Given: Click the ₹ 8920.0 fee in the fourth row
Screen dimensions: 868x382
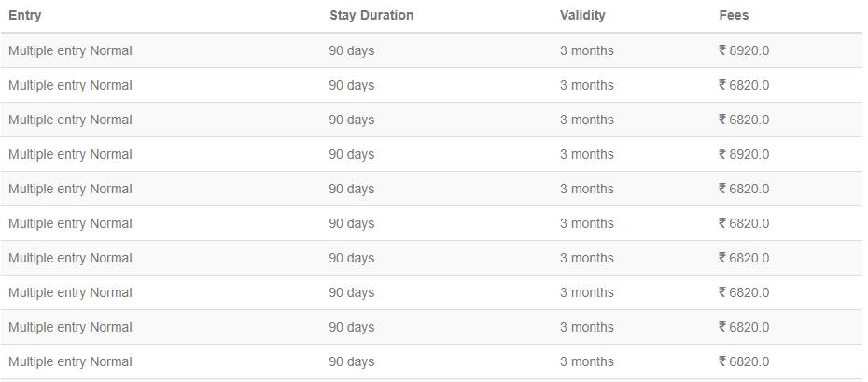Looking at the screenshot, I should pyautogui.click(x=744, y=154).
